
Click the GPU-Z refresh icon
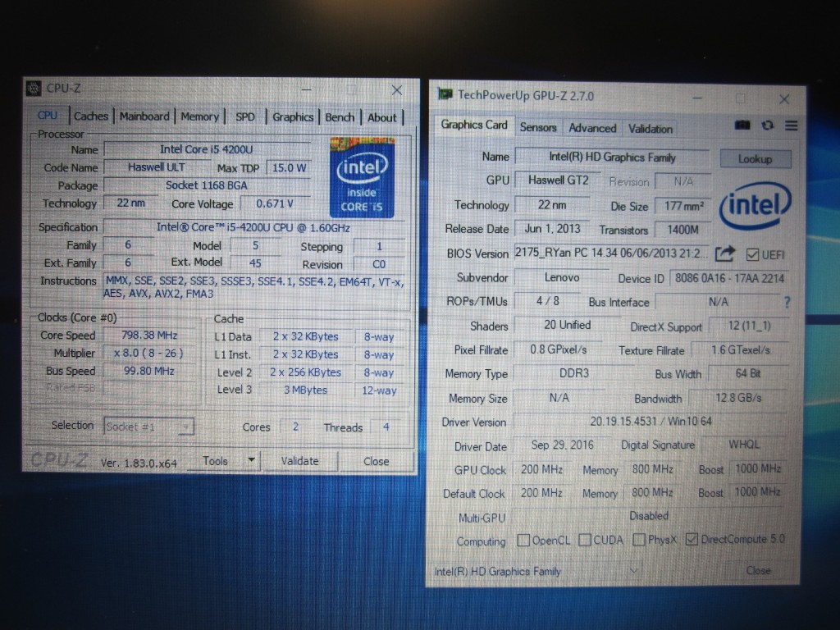click(767, 125)
